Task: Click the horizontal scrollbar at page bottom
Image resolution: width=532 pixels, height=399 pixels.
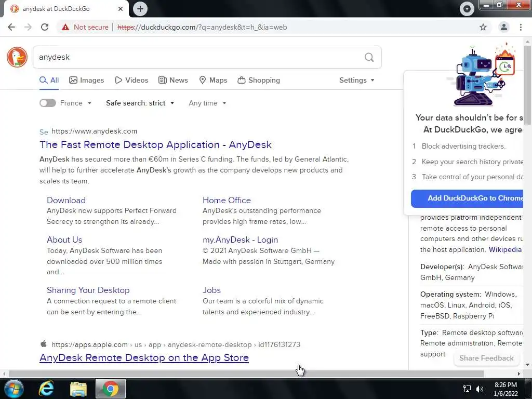Action: pos(246,374)
